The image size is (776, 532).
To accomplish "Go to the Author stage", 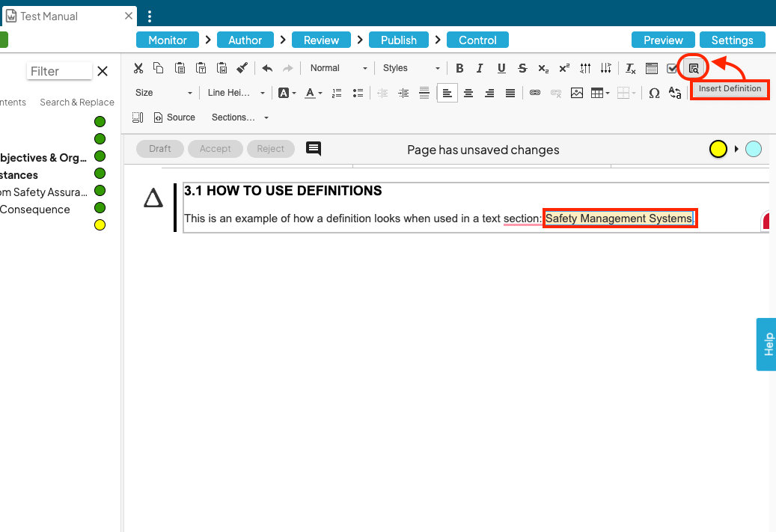I will pyautogui.click(x=245, y=40).
